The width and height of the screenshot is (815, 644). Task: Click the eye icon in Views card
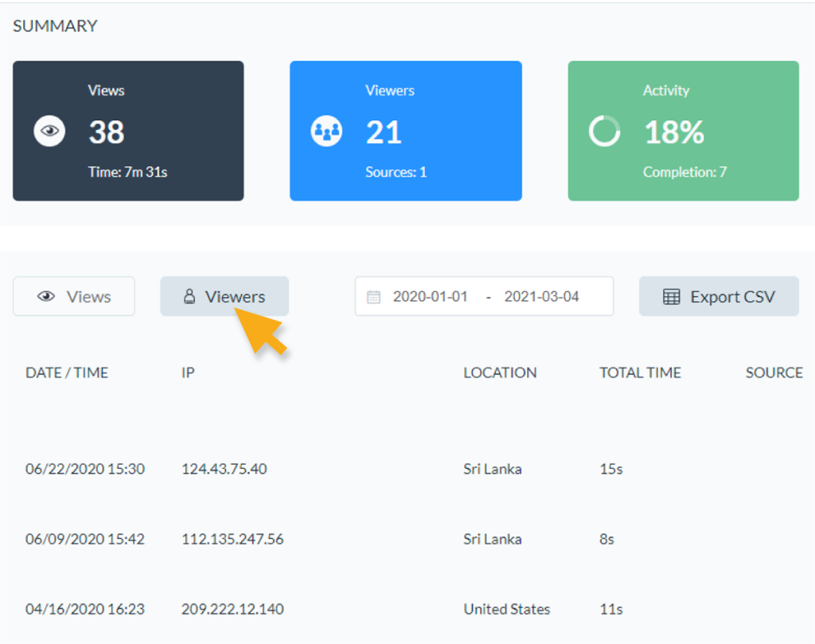(x=49, y=131)
